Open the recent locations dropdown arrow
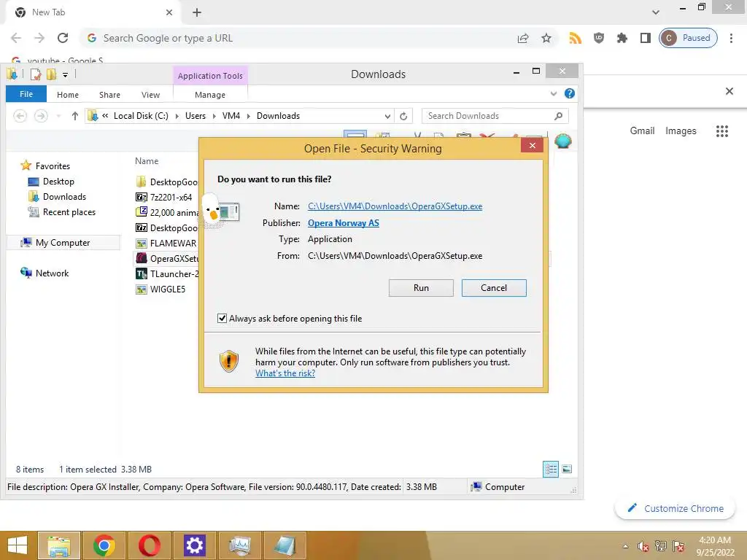The width and height of the screenshot is (747, 560). (58, 116)
